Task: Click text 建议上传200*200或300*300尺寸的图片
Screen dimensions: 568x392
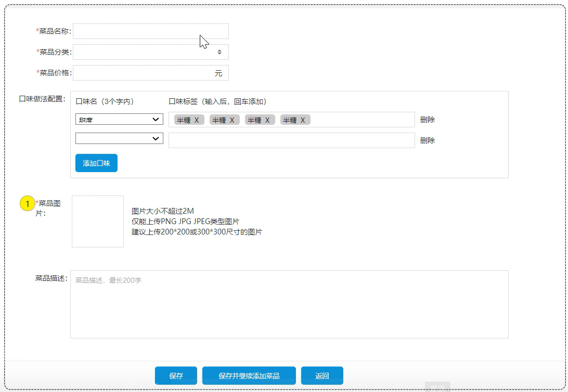Action: pyautogui.click(x=197, y=232)
